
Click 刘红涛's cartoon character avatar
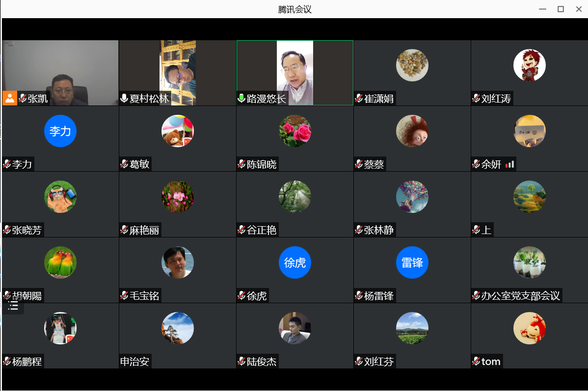(530, 65)
